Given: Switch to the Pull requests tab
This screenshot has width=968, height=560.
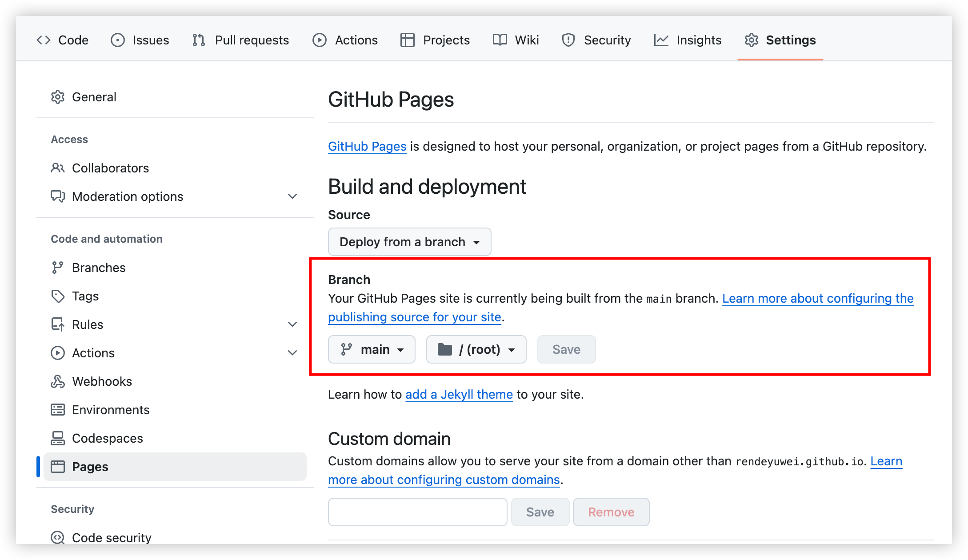Looking at the screenshot, I should (240, 40).
